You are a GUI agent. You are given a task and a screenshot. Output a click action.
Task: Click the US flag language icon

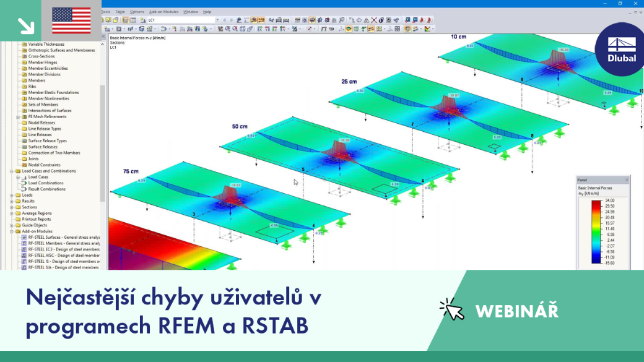pos(71,20)
